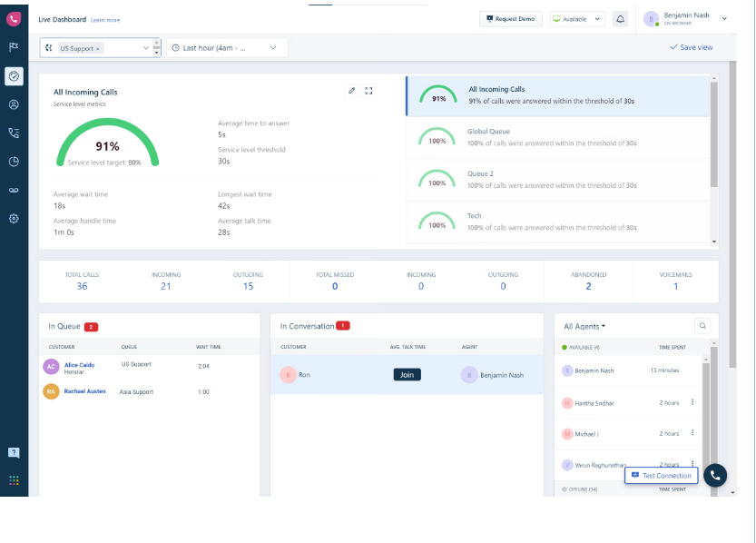Screen dimensions: 756x543
Task: Open the Available status dropdown
Action: pos(577,19)
